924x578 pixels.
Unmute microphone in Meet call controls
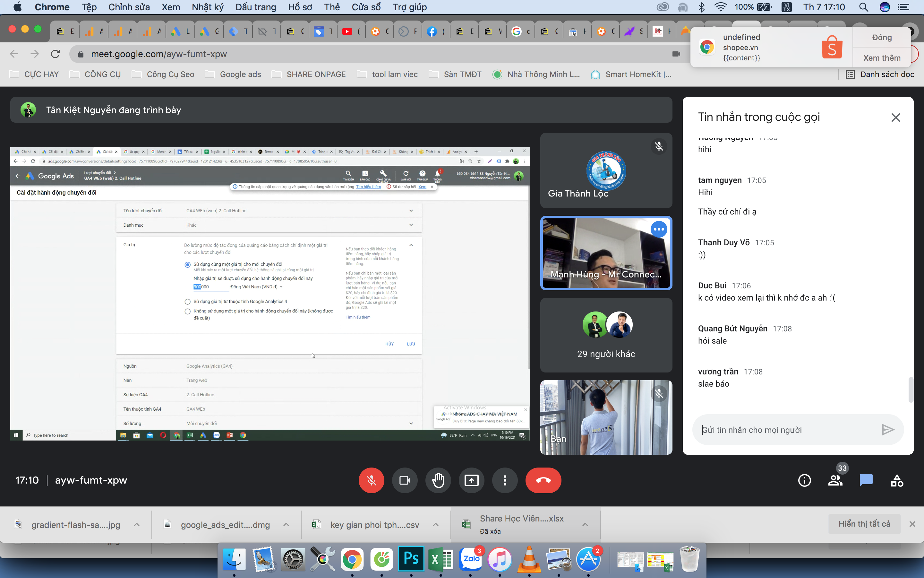coord(371,480)
